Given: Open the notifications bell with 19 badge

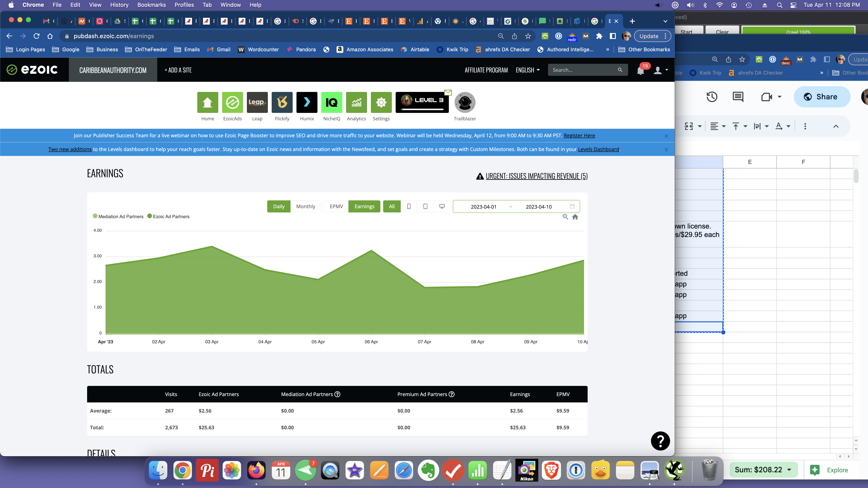Looking at the screenshot, I should pos(641,70).
